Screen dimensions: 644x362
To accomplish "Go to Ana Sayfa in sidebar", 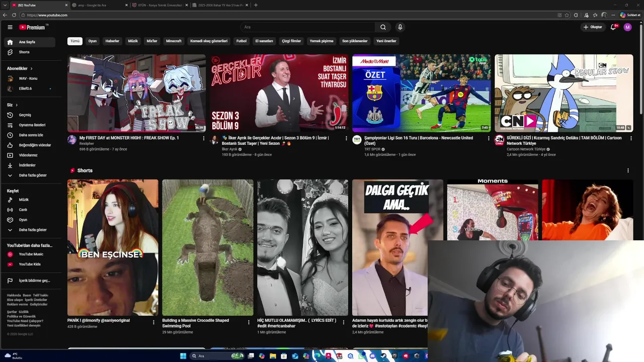I will pos(30,42).
